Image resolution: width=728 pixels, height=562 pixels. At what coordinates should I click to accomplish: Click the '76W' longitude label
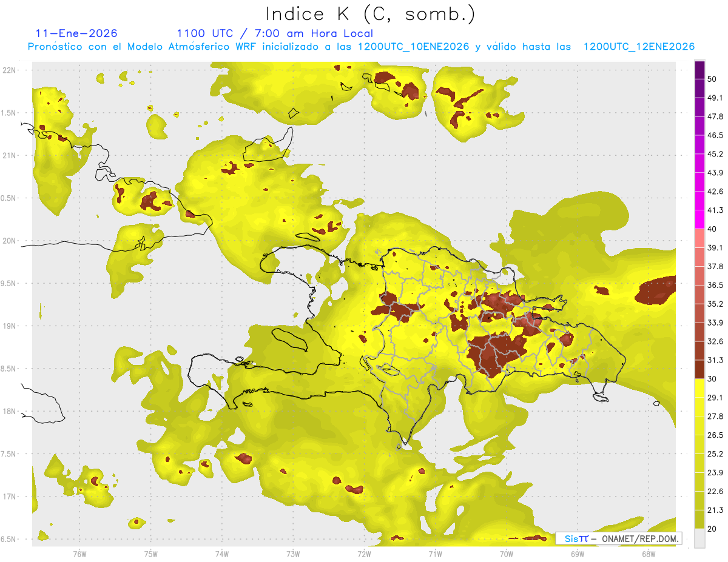(x=79, y=554)
